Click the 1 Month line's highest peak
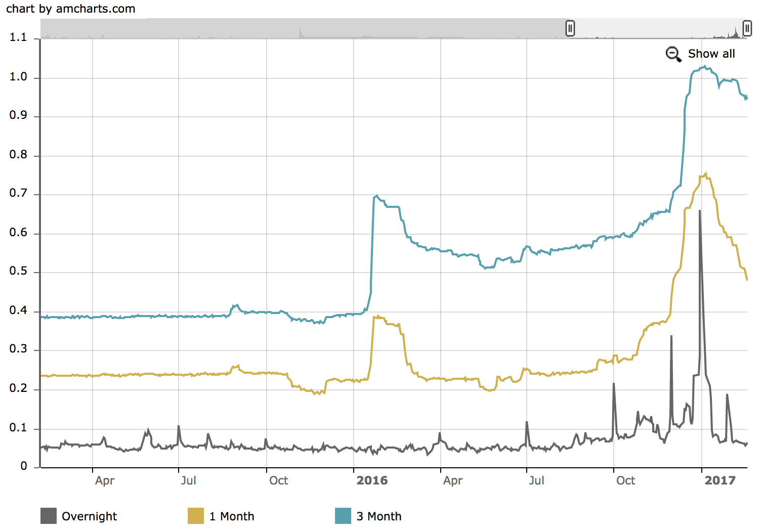The height and width of the screenshot is (532, 763). [x=706, y=173]
